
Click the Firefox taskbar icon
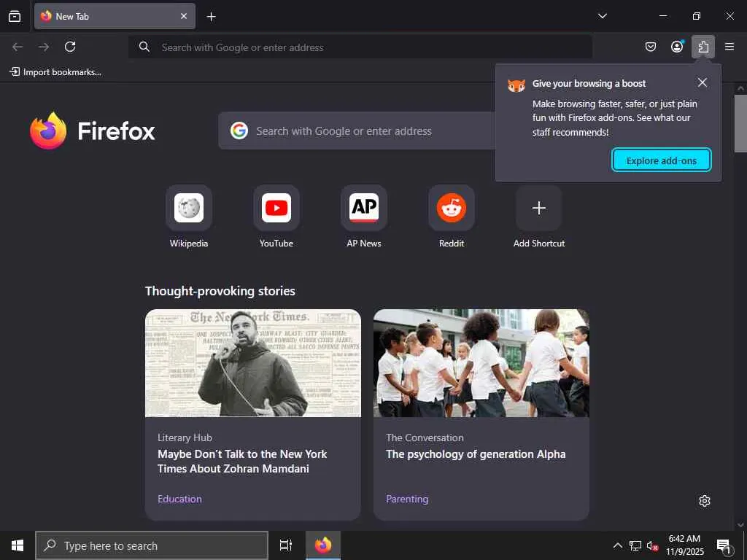click(x=323, y=545)
